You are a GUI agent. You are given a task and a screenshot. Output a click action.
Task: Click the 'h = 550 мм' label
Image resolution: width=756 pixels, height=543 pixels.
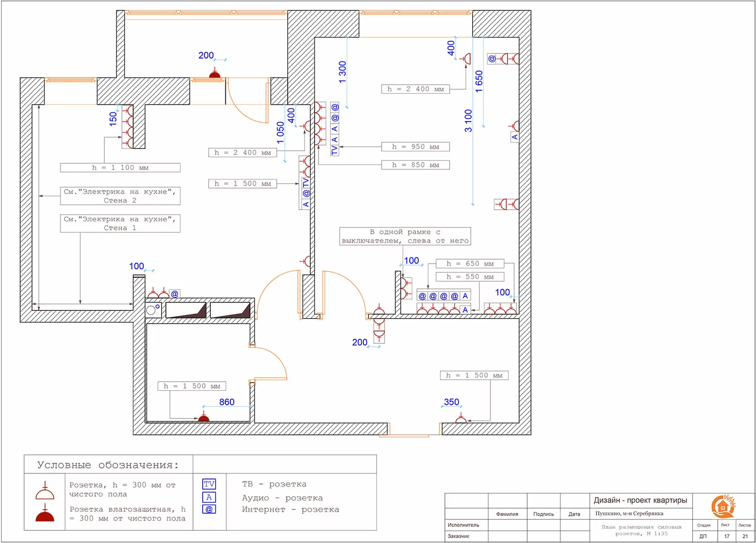470,277
